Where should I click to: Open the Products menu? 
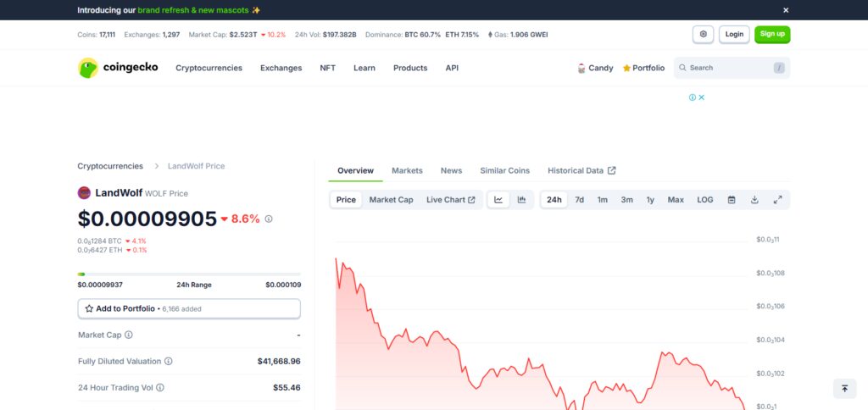(410, 68)
